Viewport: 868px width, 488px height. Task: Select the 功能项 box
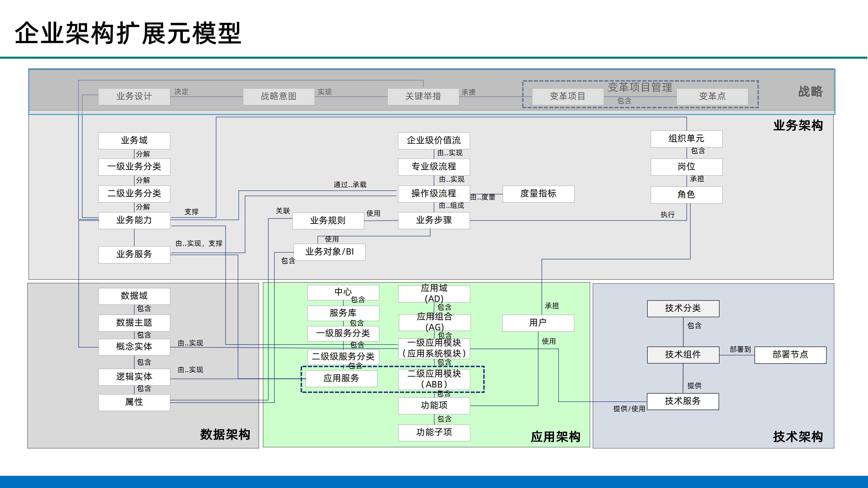tap(434, 406)
